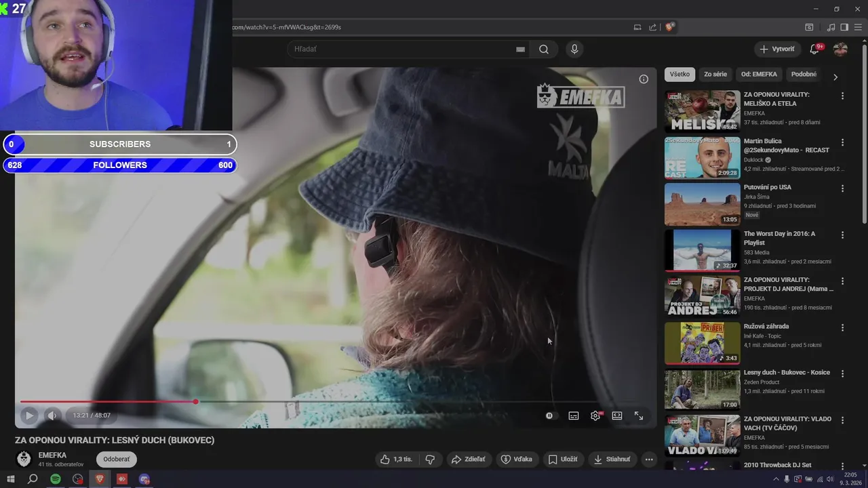Start voice search with microphone icon
Screen dimensions: 868x488
pyautogui.click(x=574, y=49)
